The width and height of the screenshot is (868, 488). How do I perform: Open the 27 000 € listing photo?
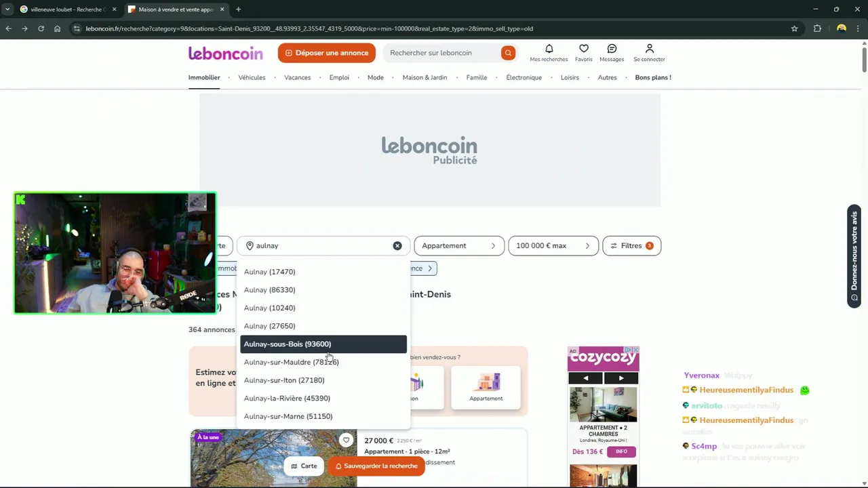click(x=274, y=458)
